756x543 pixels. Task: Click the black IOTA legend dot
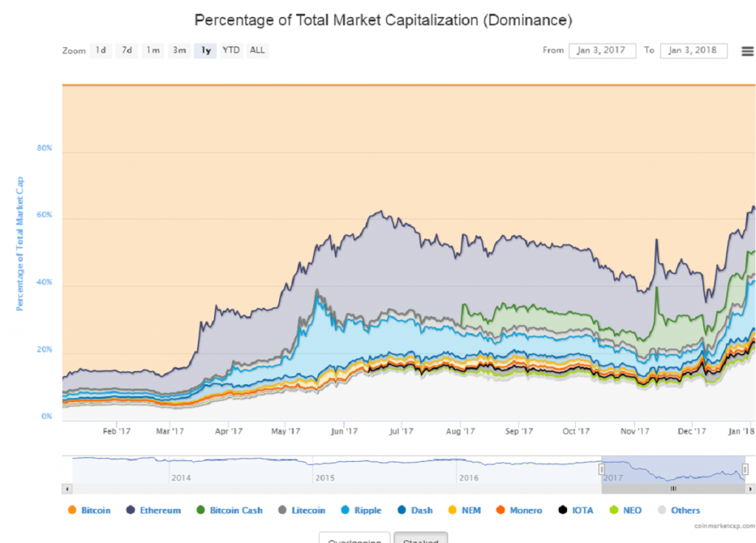563,510
